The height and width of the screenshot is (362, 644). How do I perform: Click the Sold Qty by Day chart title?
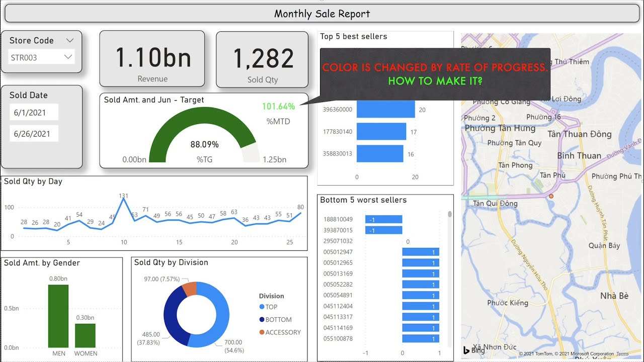tap(33, 182)
